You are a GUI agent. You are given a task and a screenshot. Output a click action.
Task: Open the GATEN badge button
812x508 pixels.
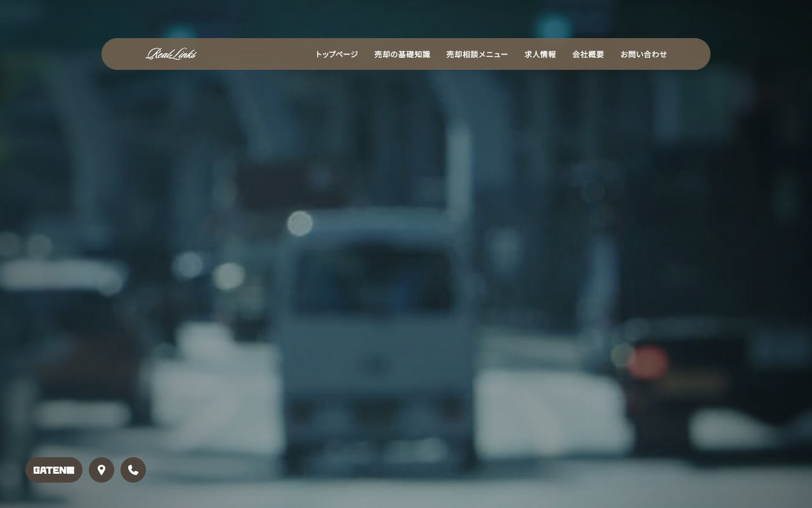coord(54,470)
